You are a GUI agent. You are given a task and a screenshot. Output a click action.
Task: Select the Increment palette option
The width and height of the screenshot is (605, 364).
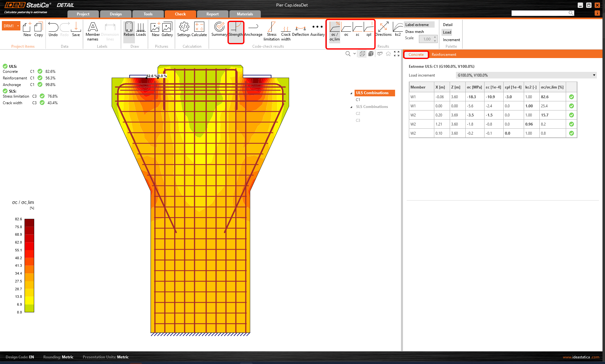click(451, 40)
